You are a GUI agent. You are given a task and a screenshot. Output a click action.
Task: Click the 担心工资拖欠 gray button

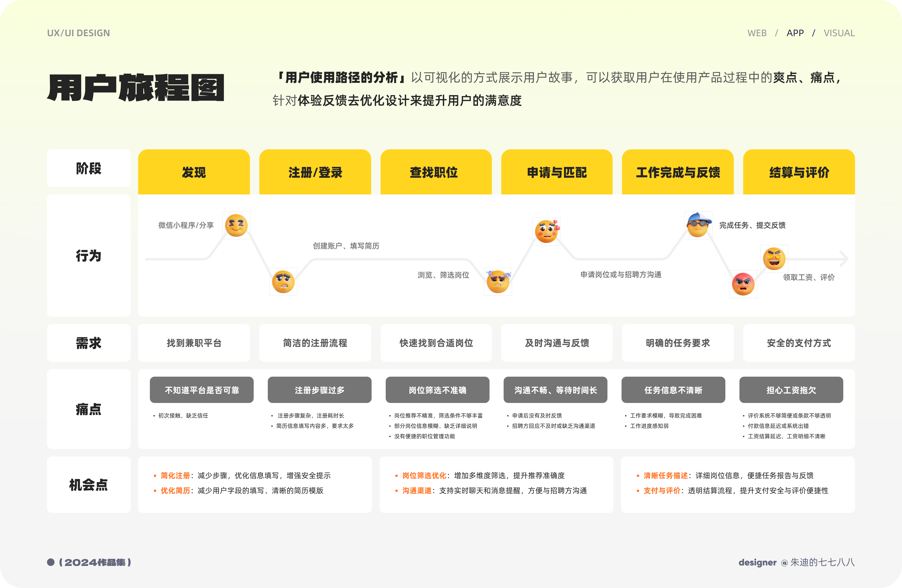[791, 390]
